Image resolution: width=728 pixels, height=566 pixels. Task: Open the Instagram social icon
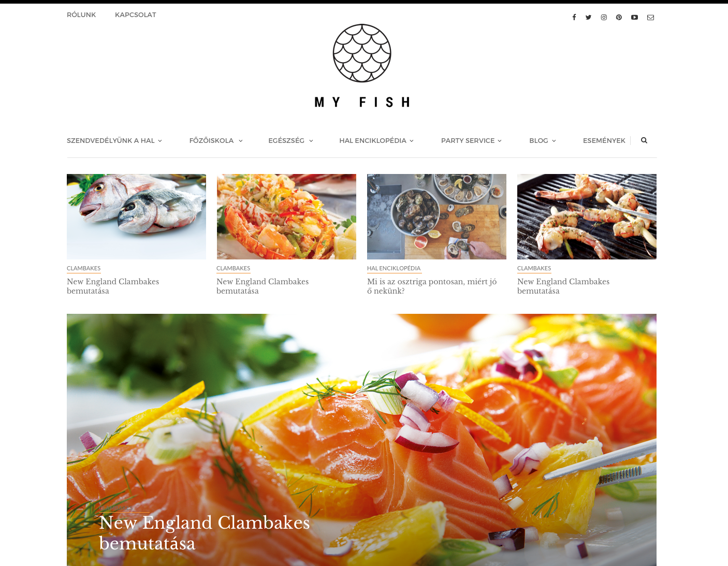(604, 17)
